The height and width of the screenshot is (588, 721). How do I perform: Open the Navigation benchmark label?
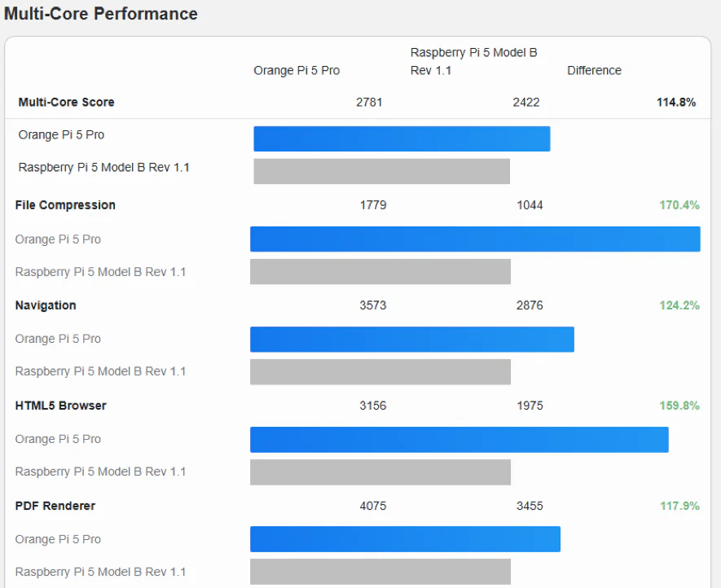coord(46,305)
